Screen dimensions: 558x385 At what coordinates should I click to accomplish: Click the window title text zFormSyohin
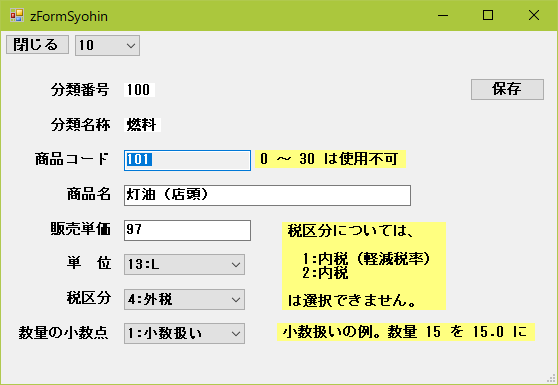pyautogui.click(x=69, y=16)
